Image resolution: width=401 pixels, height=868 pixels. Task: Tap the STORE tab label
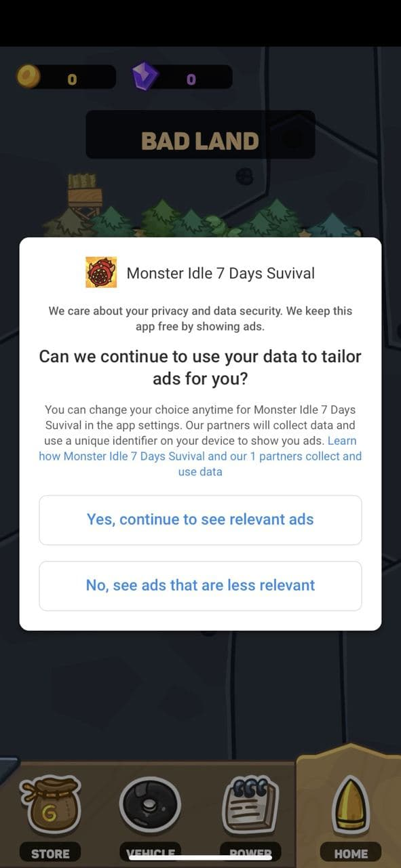(50, 853)
